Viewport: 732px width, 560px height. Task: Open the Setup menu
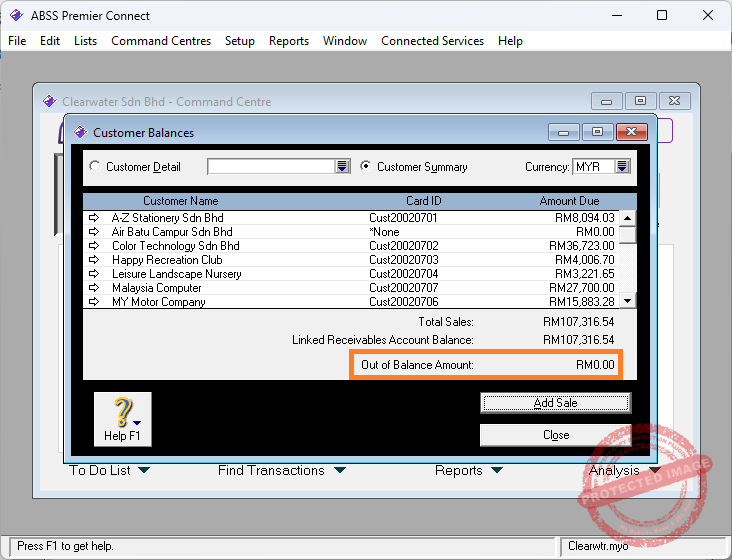point(240,41)
